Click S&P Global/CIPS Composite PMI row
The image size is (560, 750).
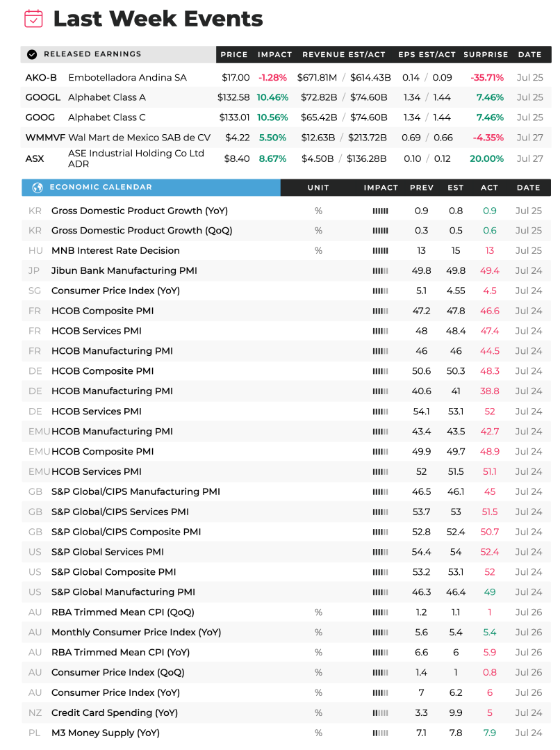tap(286, 532)
